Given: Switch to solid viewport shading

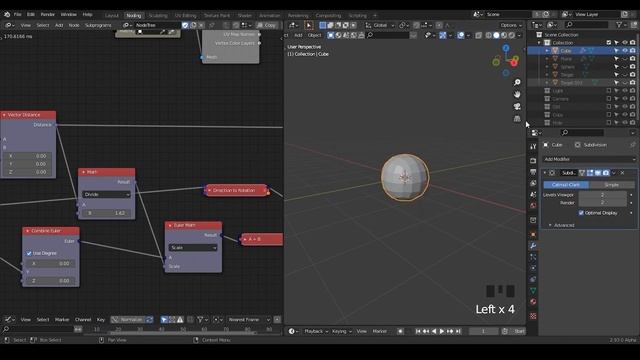Looking at the screenshot, I should tap(496, 36).
